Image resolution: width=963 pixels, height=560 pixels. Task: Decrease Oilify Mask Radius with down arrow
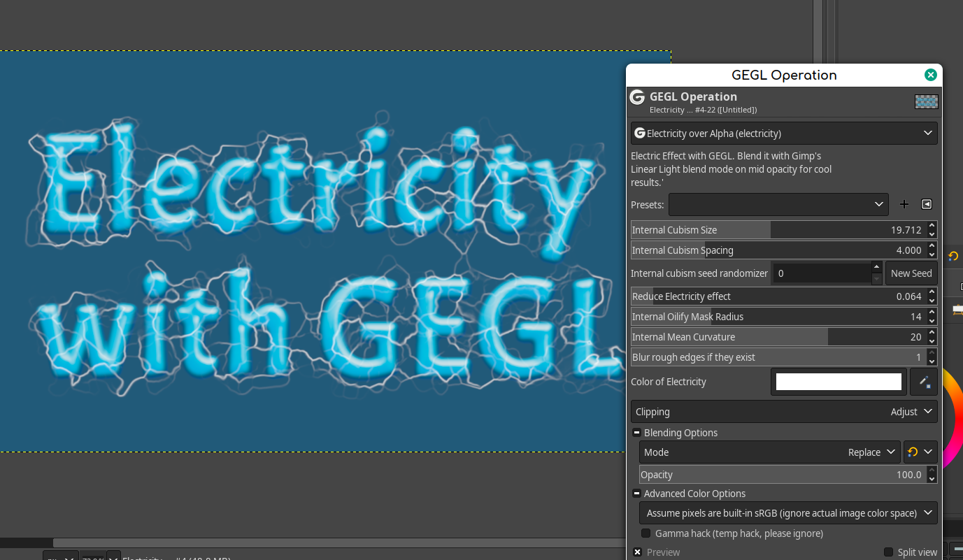point(932,321)
